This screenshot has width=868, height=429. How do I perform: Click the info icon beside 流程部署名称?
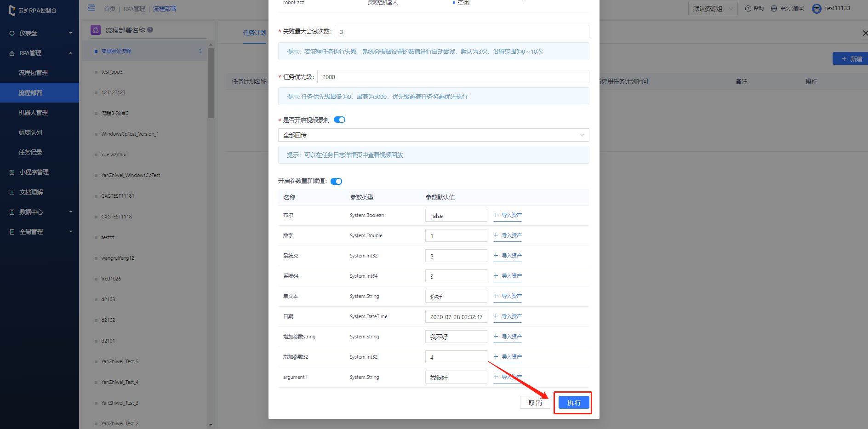pyautogui.click(x=150, y=30)
